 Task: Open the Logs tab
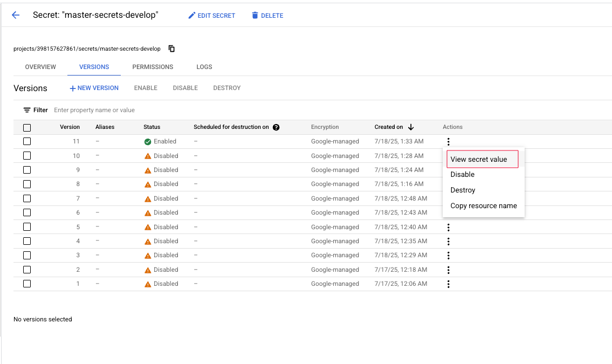(204, 67)
